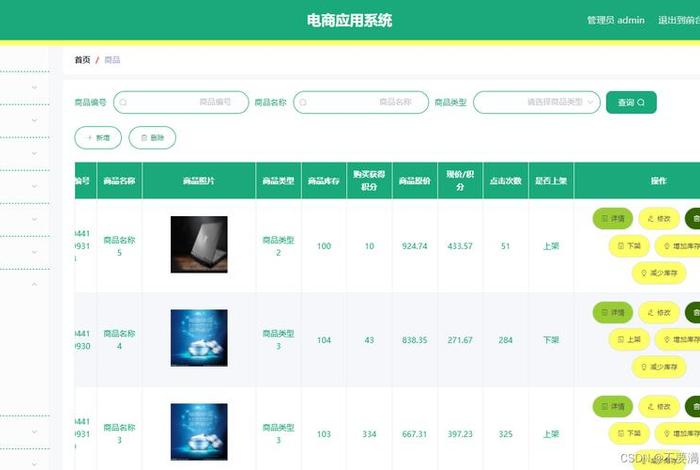Screen dimensions: 700x470
Task: Click 减少库存 for 商品名称 5
Action: 659,273
